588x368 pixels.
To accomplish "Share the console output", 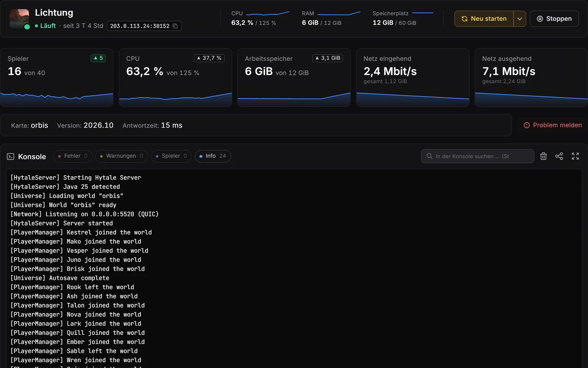I will click(x=559, y=156).
